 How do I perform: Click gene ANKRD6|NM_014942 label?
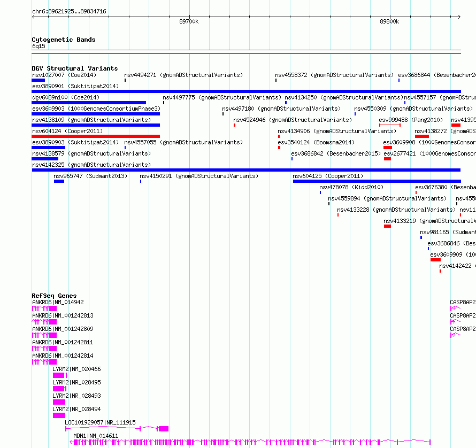pyautogui.click(x=58, y=302)
